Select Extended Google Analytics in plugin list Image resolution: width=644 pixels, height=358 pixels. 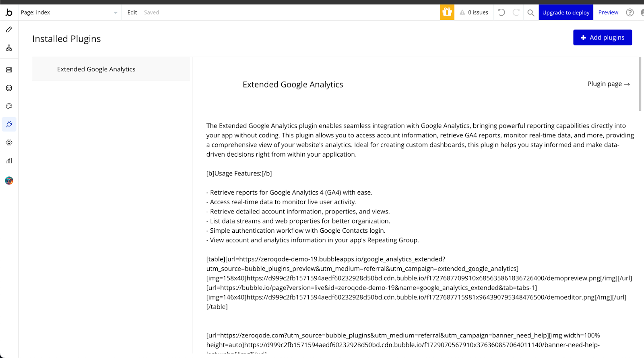point(96,69)
